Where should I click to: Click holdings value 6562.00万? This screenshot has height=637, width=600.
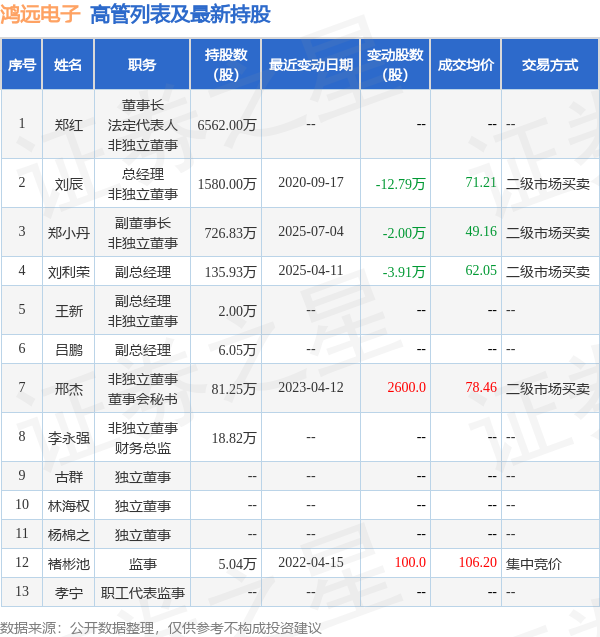(227, 125)
